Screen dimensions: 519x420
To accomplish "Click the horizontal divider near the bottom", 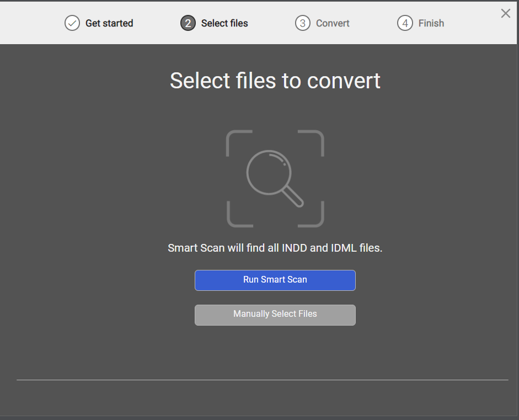I will (263, 380).
